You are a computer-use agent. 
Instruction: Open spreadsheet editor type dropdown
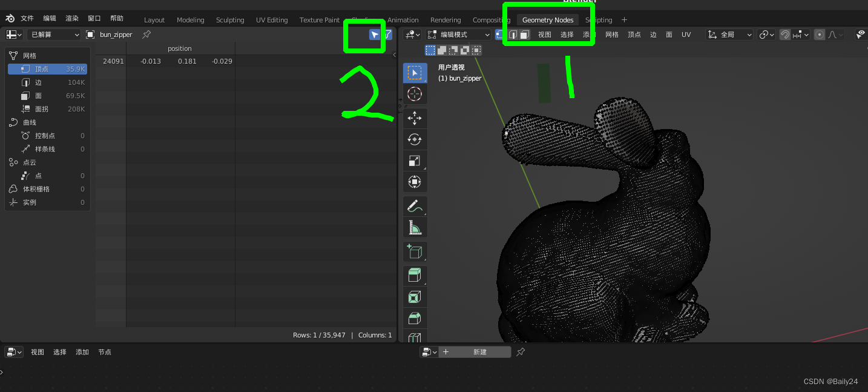pos(14,35)
